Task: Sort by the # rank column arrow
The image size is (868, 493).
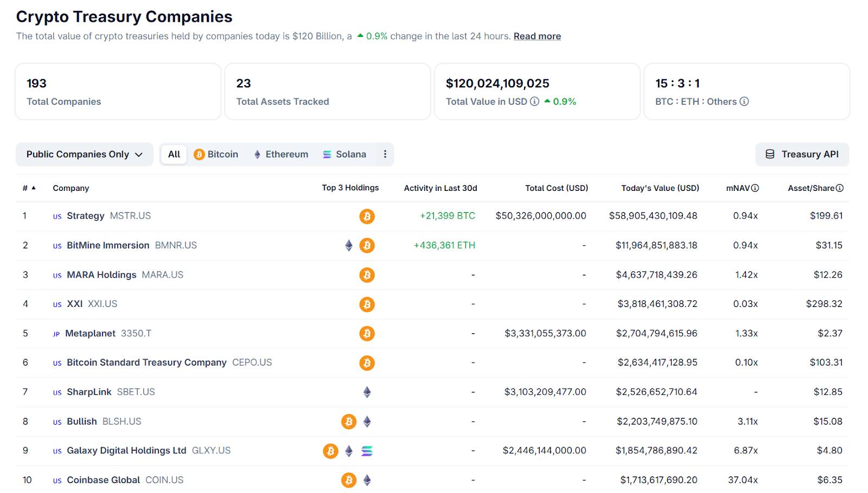Action: tap(34, 188)
